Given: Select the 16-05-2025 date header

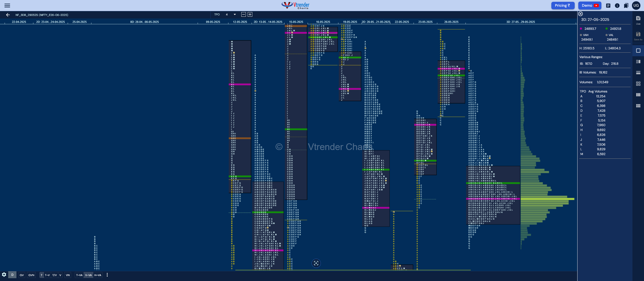Looking at the screenshot, I should coord(323,22).
